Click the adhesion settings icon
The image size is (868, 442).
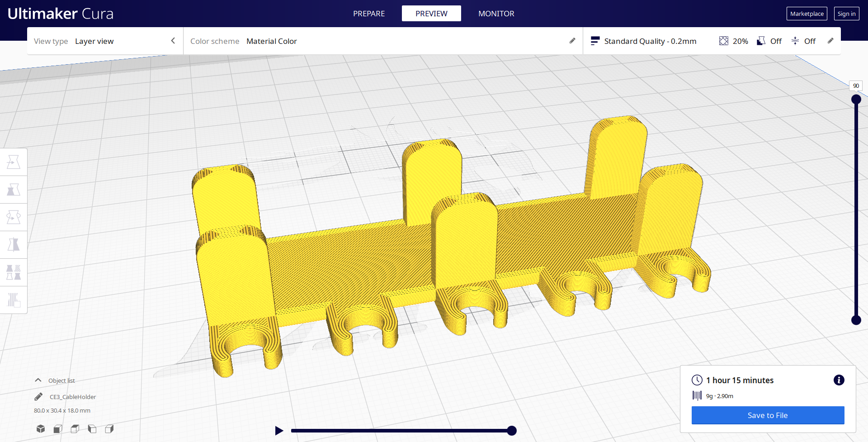coord(795,41)
